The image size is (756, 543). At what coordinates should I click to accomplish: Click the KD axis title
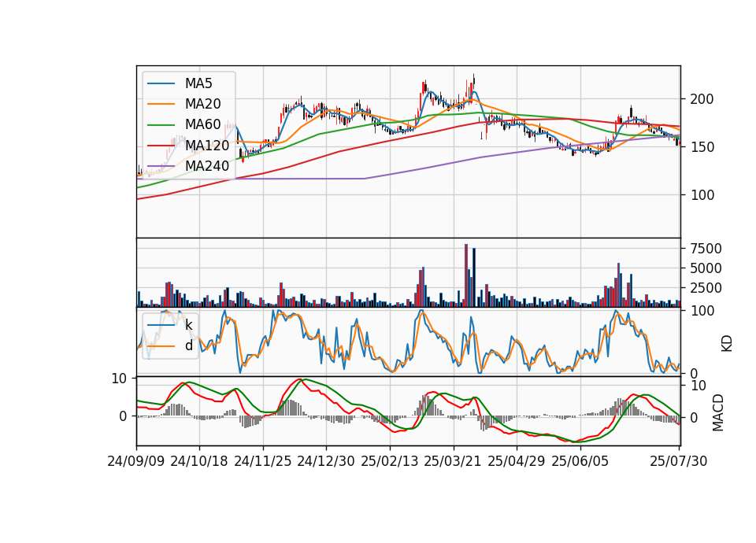coord(727,343)
